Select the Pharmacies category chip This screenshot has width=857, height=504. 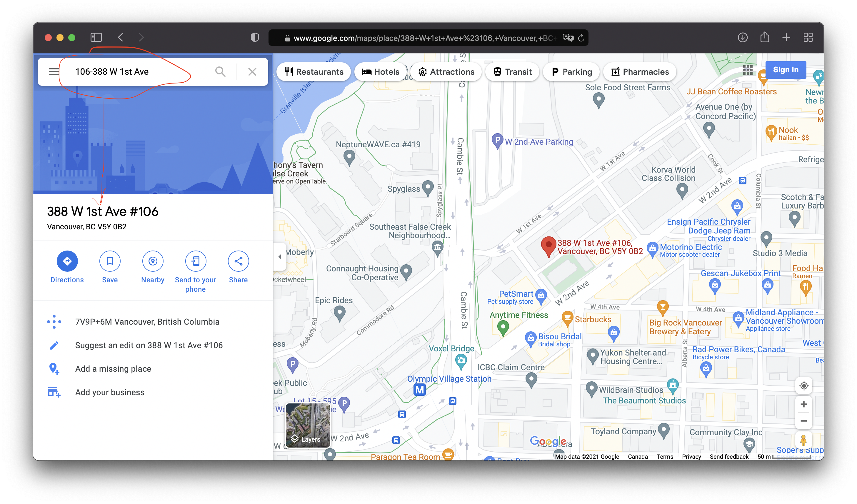click(640, 72)
